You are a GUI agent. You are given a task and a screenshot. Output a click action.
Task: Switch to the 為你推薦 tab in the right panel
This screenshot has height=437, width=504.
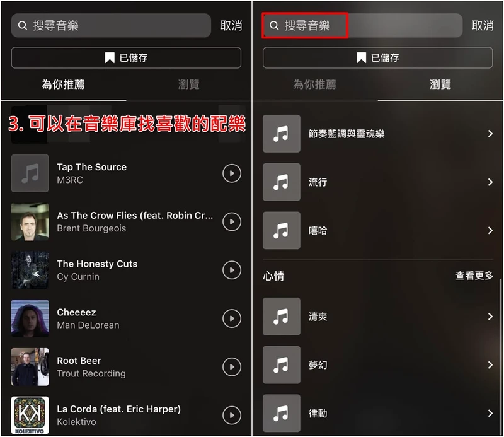tap(314, 84)
